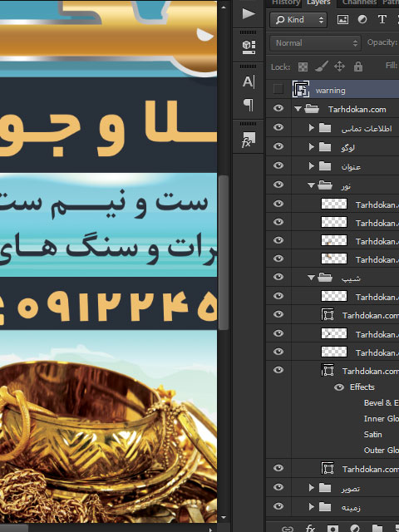
Task: Lock transparent pixels checkerboard icon
Action: point(303,66)
